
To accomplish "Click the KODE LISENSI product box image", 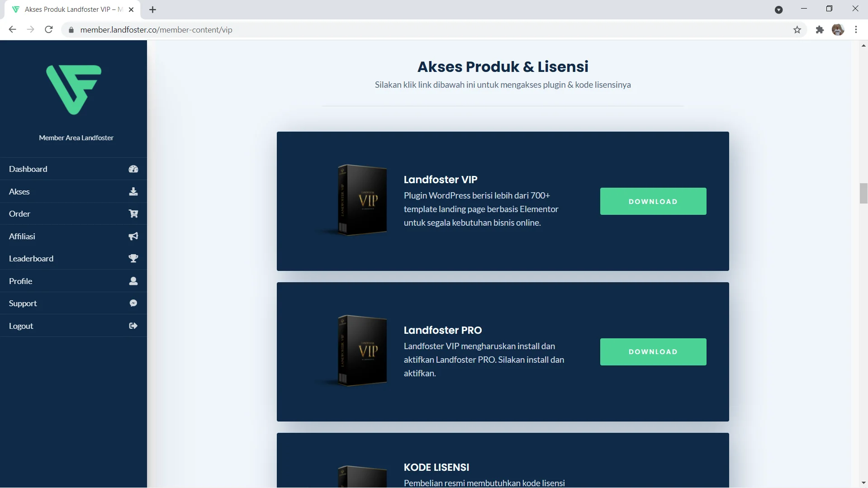I will coord(362,476).
